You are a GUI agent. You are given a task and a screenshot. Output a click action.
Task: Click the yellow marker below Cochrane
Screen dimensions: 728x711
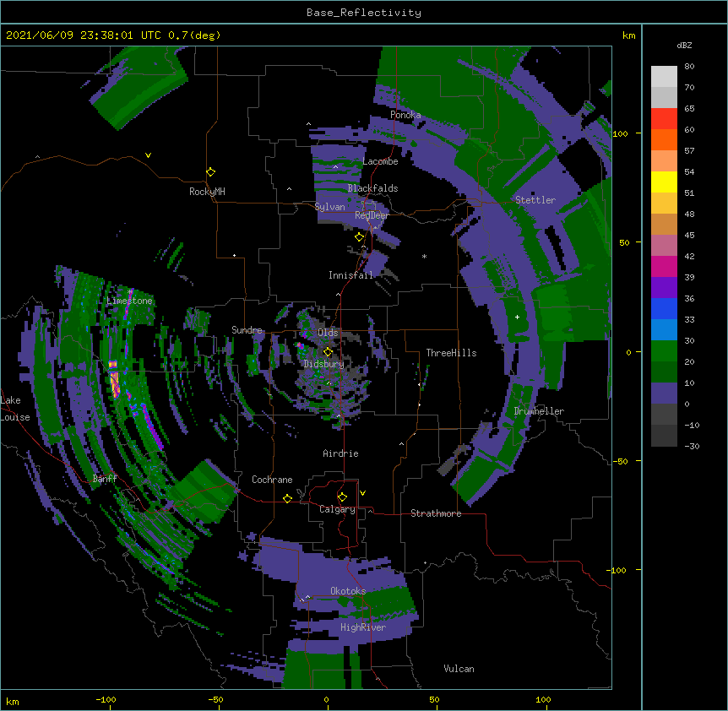tap(287, 498)
